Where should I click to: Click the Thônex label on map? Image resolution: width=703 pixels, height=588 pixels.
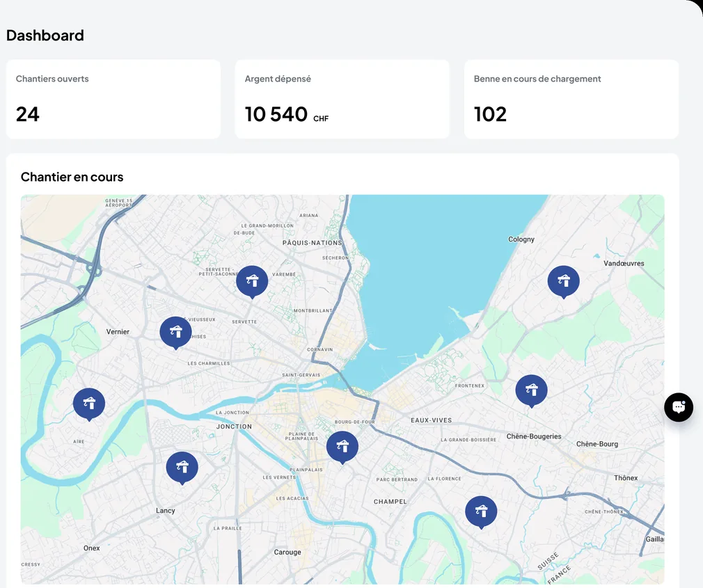coord(626,478)
